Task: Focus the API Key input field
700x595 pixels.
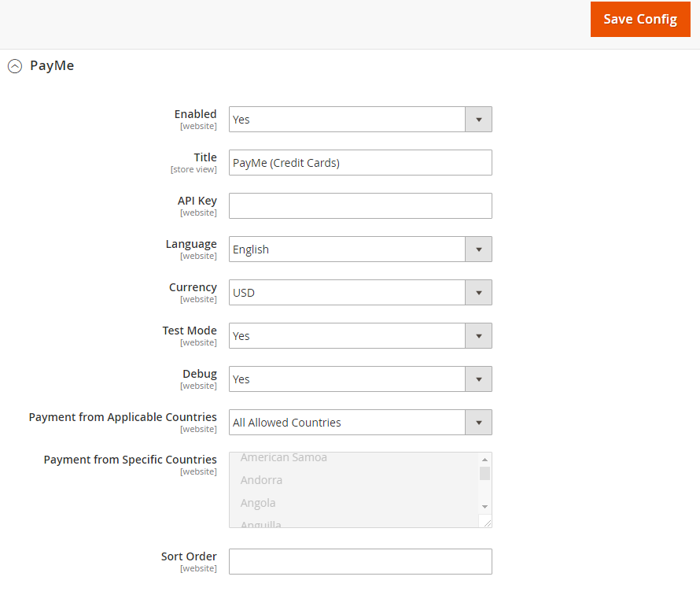Action: [x=360, y=206]
